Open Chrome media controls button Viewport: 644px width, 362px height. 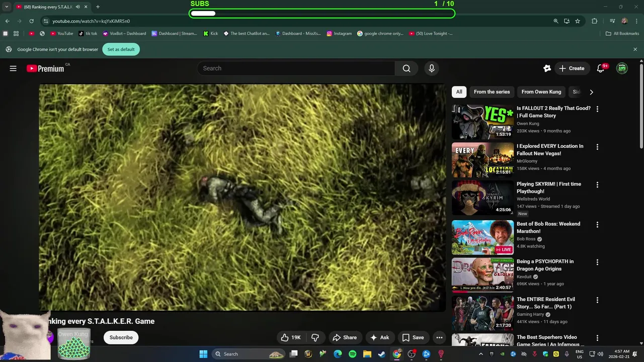(612, 21)
